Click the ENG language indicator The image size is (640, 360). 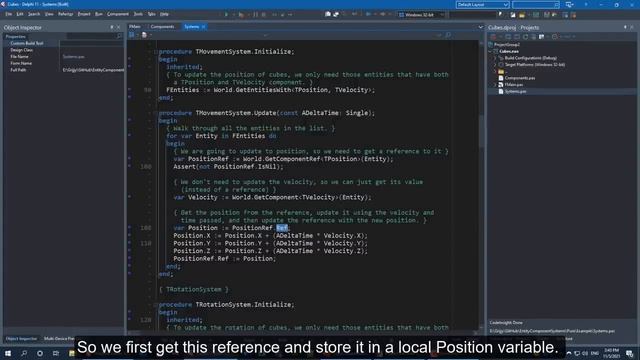pyautogui.click(x=595, y=353)
